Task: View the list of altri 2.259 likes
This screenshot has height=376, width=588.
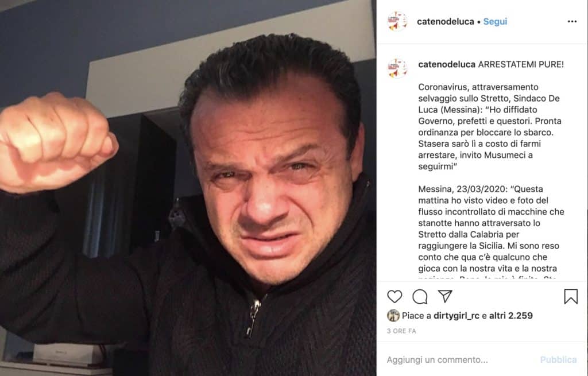Action: coord(510,316)
